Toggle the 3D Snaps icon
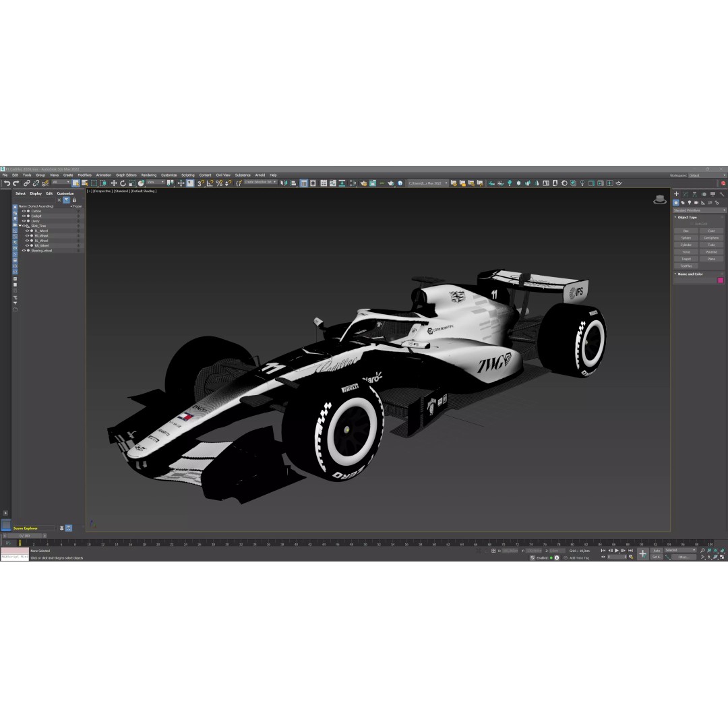728x728 pixels. click(201, 183)
